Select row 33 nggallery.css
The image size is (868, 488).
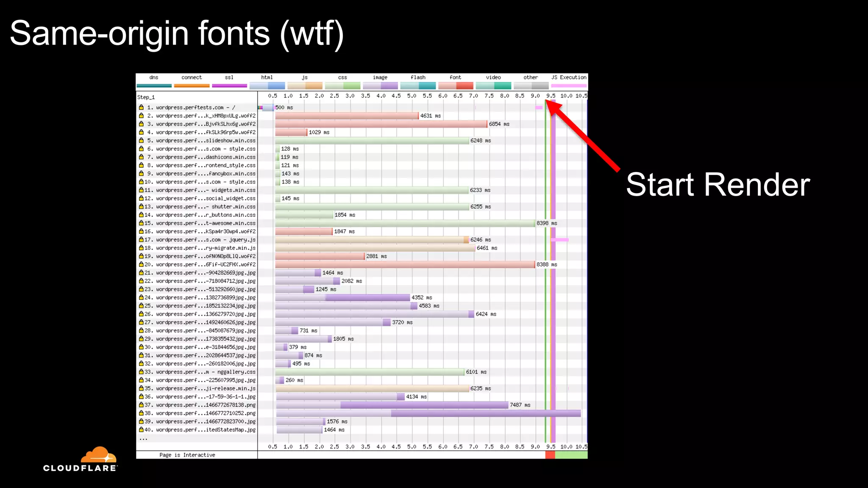click(x=197, y=372)
